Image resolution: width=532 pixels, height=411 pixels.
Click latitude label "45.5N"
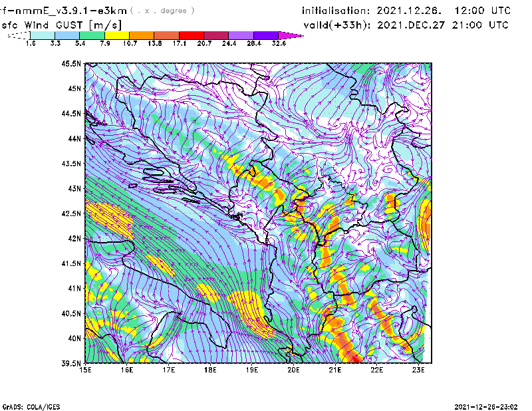coord(71,63)
